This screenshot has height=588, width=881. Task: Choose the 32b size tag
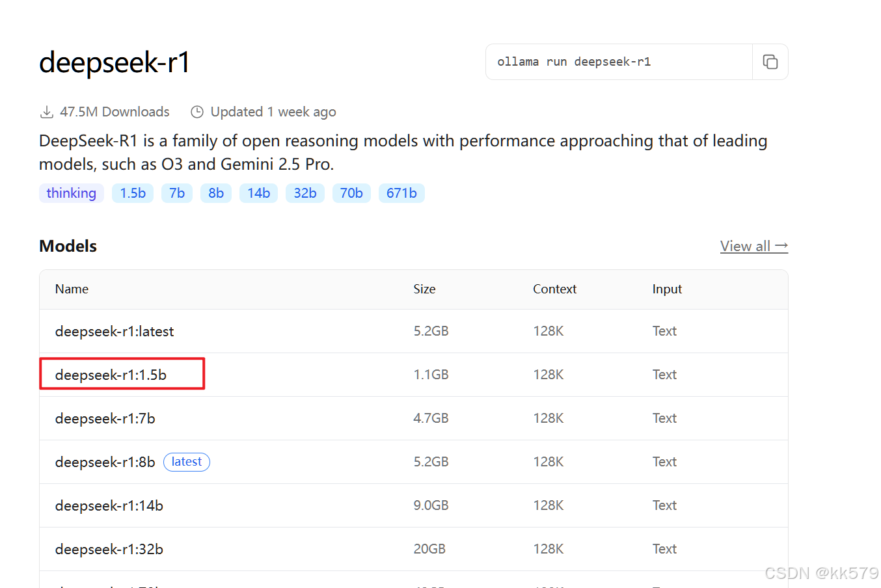(x=305, y=193)
